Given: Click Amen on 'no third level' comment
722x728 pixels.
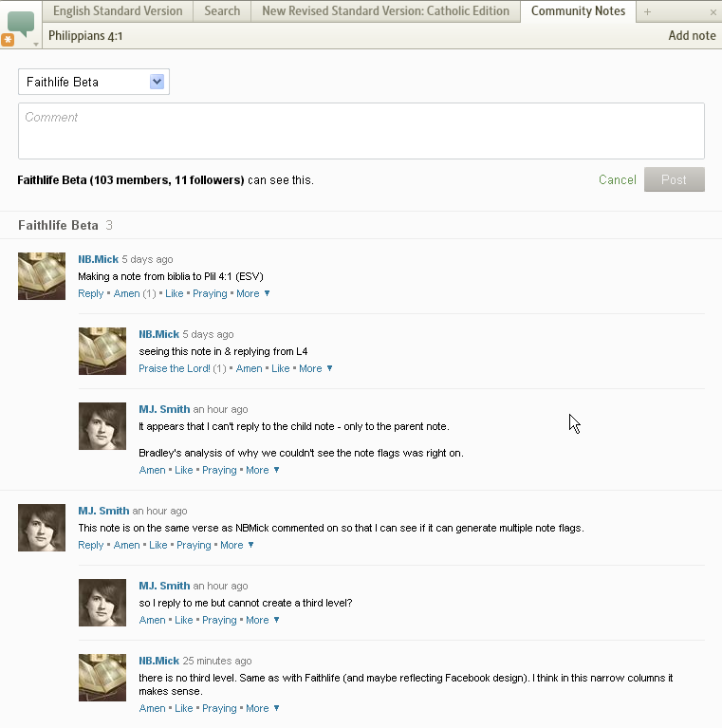Looking at the screenshot, I should point(152,708).
